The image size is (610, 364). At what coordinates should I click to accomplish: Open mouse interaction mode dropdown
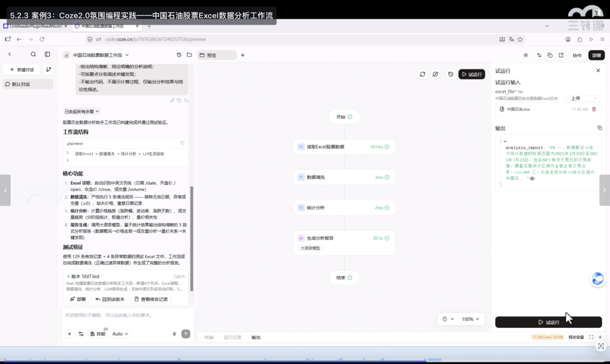pos(448,319)
